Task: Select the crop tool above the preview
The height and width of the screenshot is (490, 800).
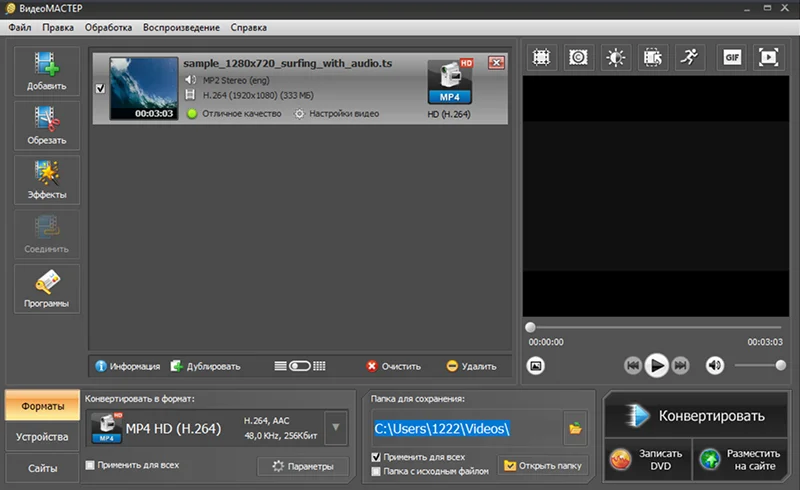Action: [x=541, y=57]
